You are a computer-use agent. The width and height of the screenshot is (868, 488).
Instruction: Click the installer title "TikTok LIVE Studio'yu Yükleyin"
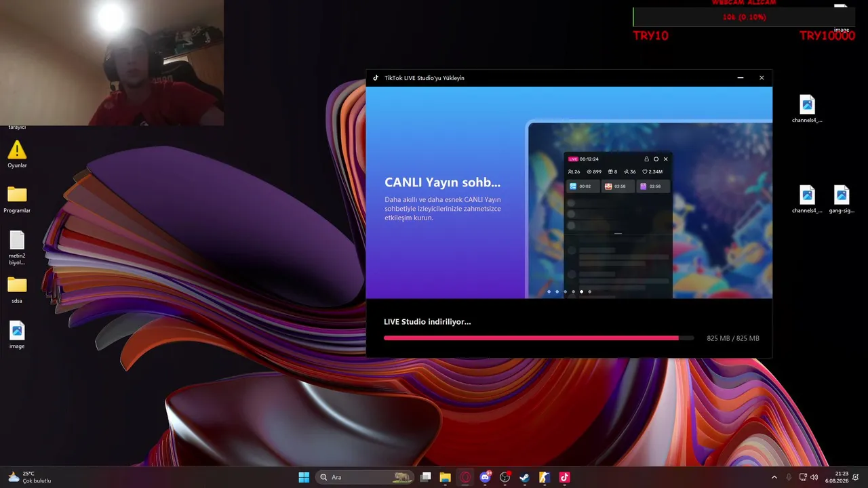coord(425,78)
